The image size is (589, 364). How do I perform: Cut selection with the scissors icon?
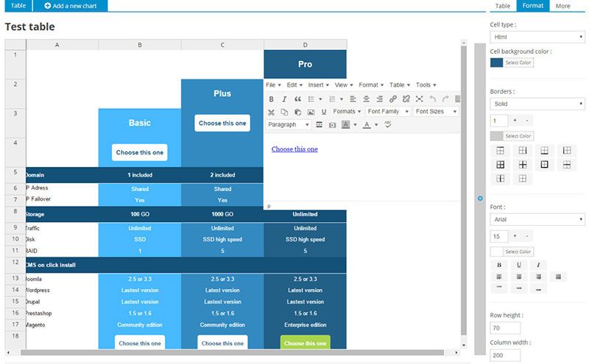pos(271,112)
